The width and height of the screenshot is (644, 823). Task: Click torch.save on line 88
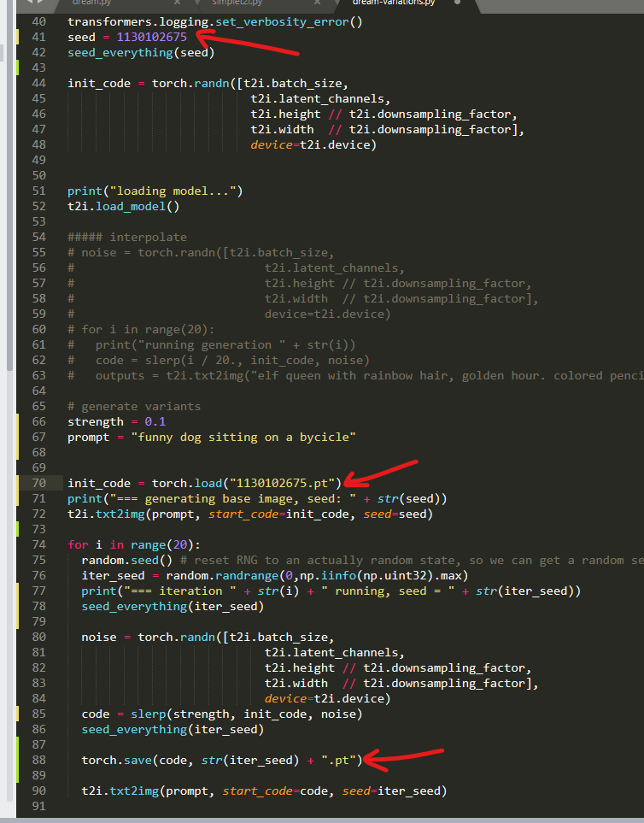pyautogui.click(x=116, y=760)
